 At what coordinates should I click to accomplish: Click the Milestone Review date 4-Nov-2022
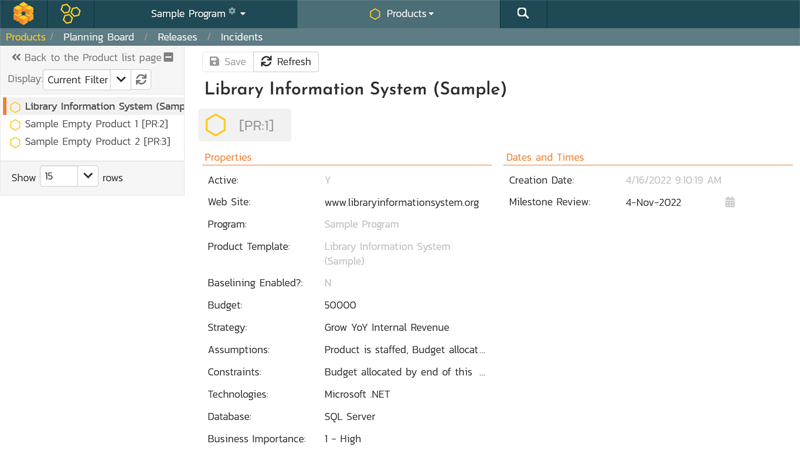pos(653,203)
